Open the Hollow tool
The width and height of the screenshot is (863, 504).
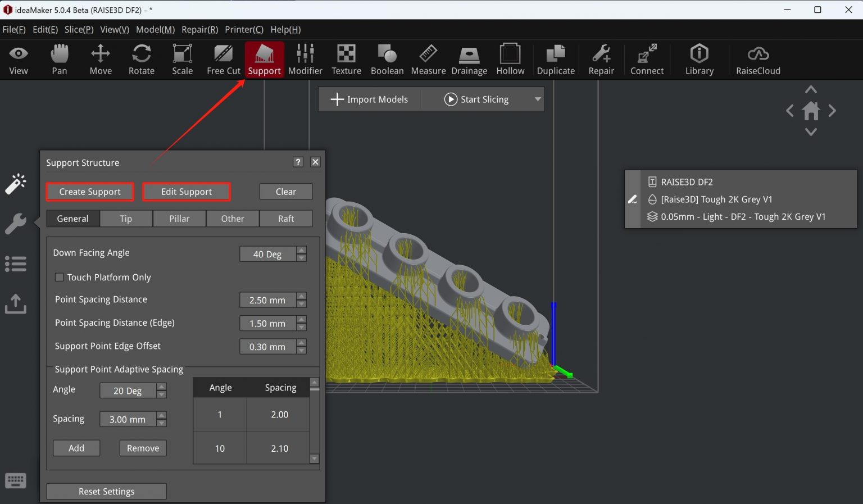[x=510, y=59]
